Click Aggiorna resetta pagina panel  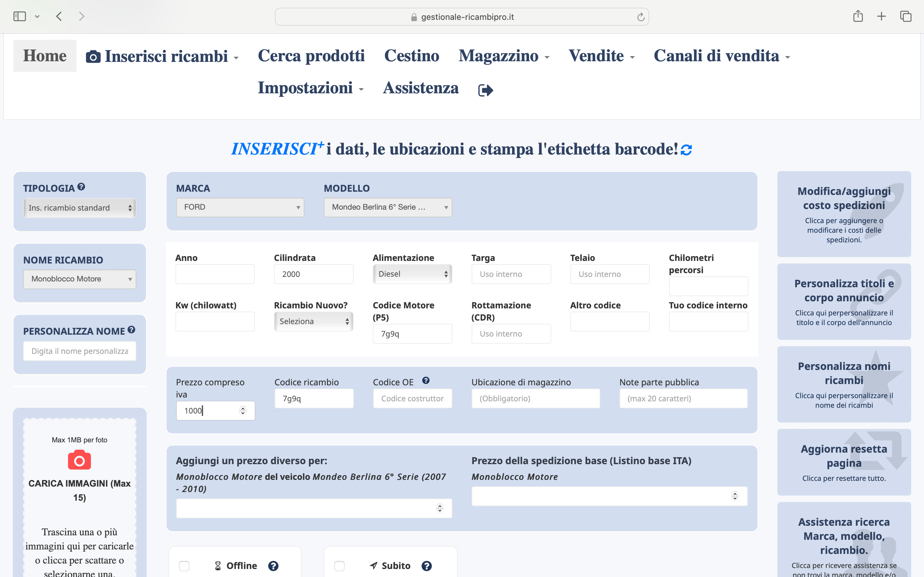pyautogui.click(x=844, y=462)
